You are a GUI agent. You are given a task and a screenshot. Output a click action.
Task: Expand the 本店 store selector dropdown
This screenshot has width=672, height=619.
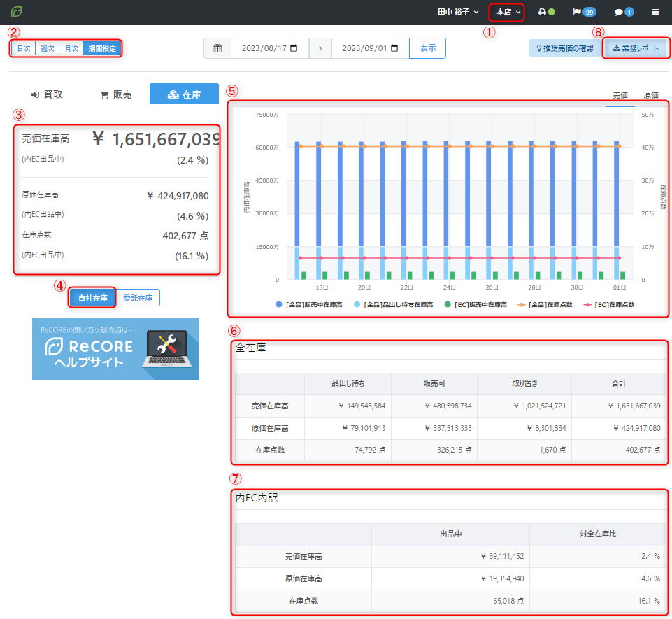(508, 12)
